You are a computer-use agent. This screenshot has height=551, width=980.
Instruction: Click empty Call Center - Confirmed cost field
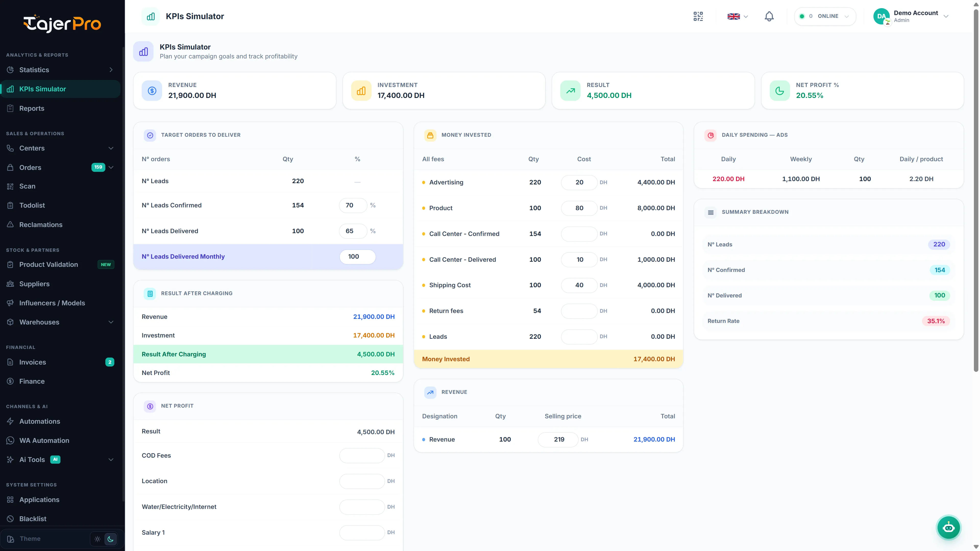pos(579,234)
